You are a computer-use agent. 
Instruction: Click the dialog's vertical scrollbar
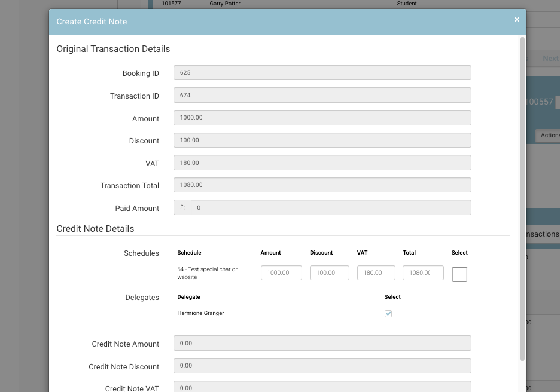click(522, 197)
